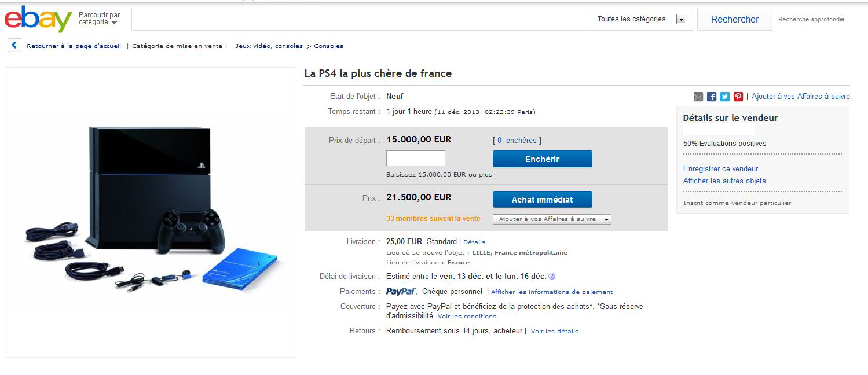Pin listing on Pinterest
Viewport: 868px width, 375px height.
738,97
